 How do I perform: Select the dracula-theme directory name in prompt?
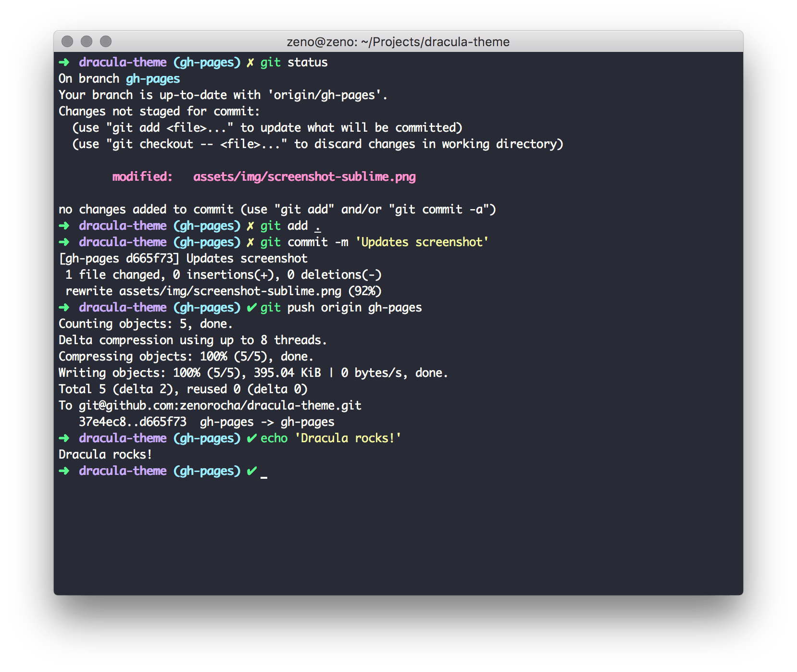pos(122,62)
